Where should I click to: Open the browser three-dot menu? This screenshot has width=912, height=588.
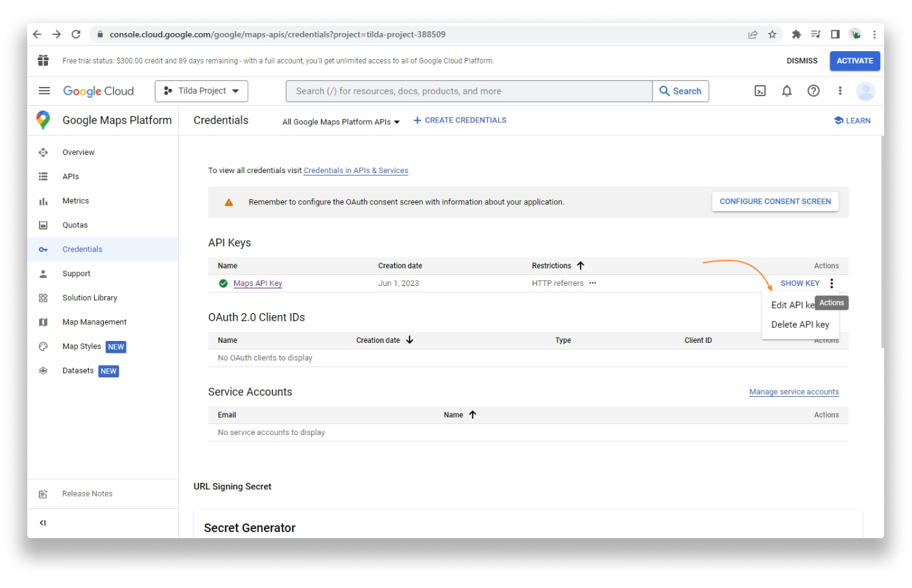pyautogui.click(x=874, y=34)
